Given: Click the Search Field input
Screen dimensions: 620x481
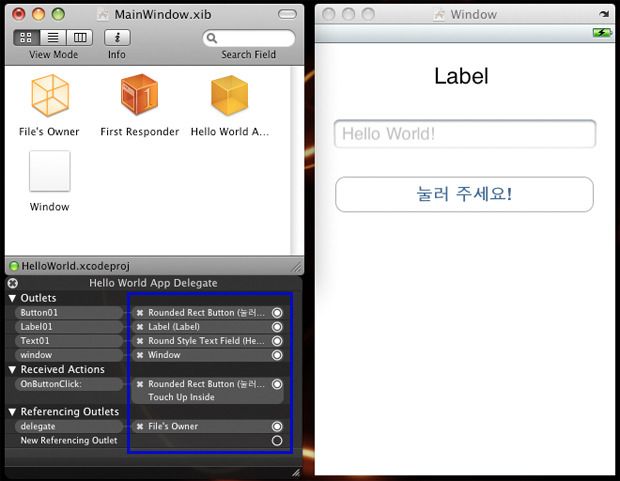Looking at the screenshot, I should click(x=249, y=38).
